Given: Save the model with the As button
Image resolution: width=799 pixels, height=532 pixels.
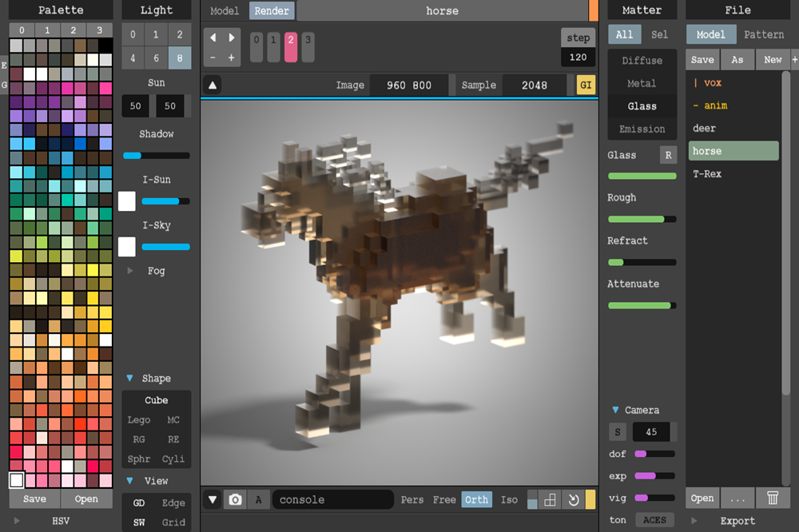Looking at the screenshot, I should pos(737,59).
